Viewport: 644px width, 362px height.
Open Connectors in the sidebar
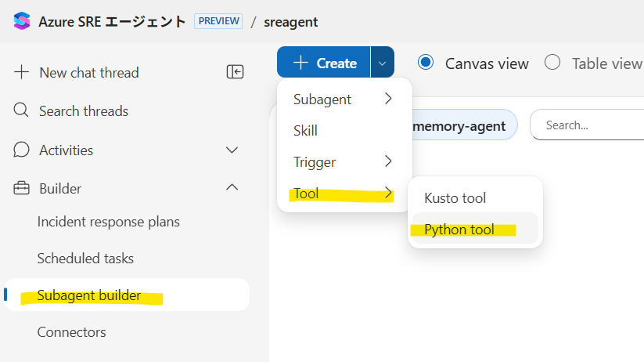coord(71,332)
